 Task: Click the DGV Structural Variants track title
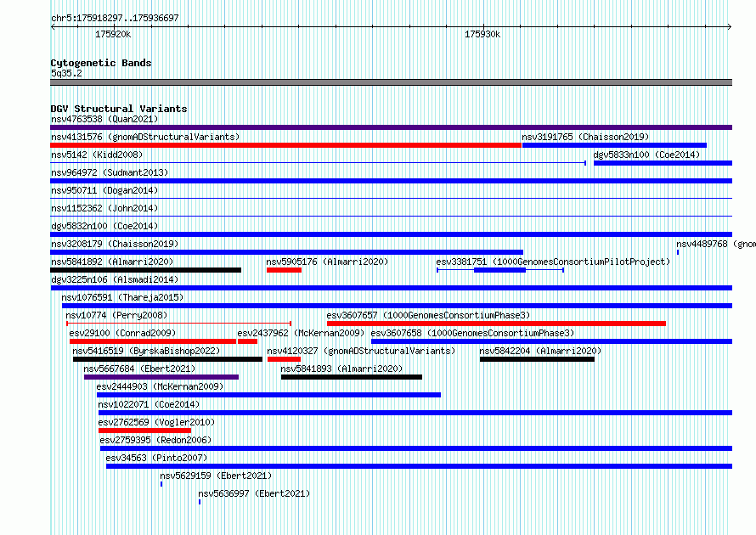(119, 109)
